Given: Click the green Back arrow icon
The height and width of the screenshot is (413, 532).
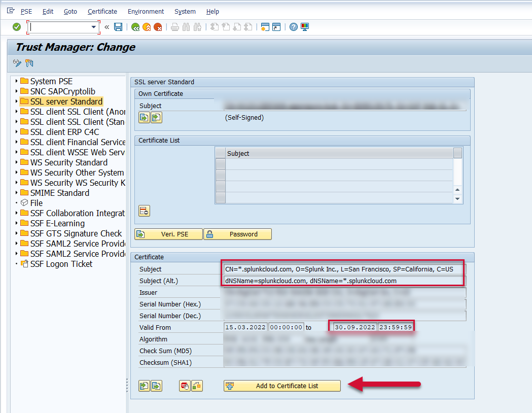Looking at the screenshot, I should coord(135,27).
